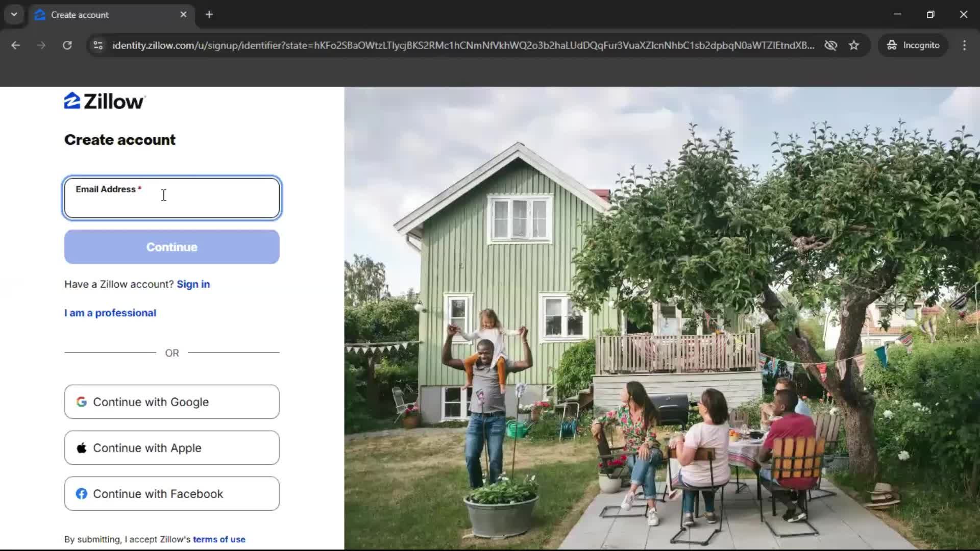Open the Sign in link
The image size is (980, 551).
193,284
